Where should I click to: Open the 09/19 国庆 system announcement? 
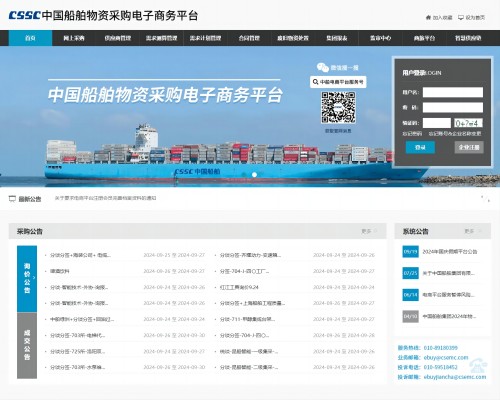450,252
